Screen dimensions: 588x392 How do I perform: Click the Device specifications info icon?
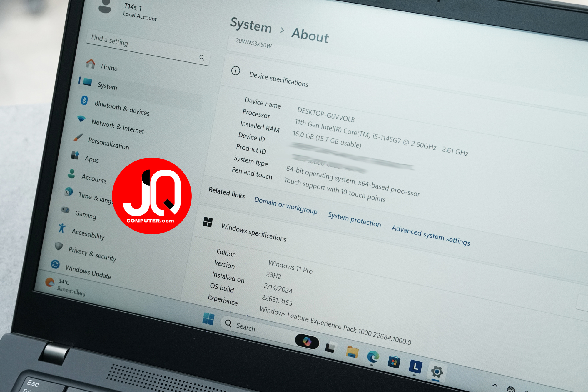[x=235, y=71]
